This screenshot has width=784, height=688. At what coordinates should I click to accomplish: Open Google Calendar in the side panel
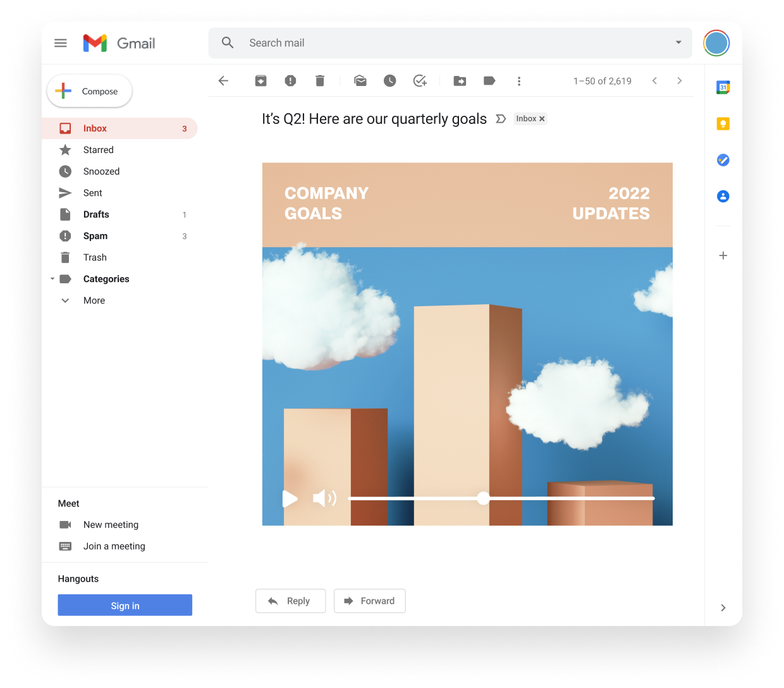click(x=723, y=88)
